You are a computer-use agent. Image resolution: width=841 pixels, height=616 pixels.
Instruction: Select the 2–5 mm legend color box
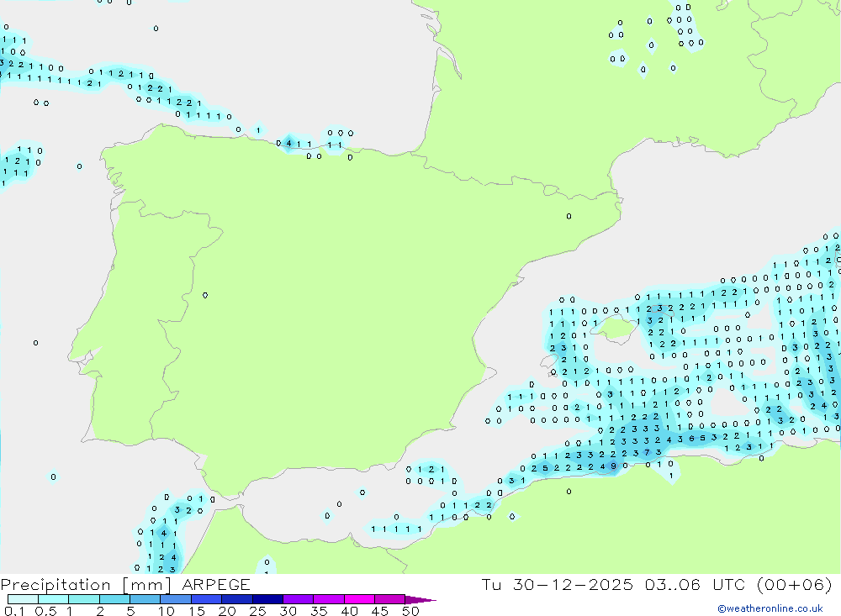pyautogui.click(x=114, y=599)
